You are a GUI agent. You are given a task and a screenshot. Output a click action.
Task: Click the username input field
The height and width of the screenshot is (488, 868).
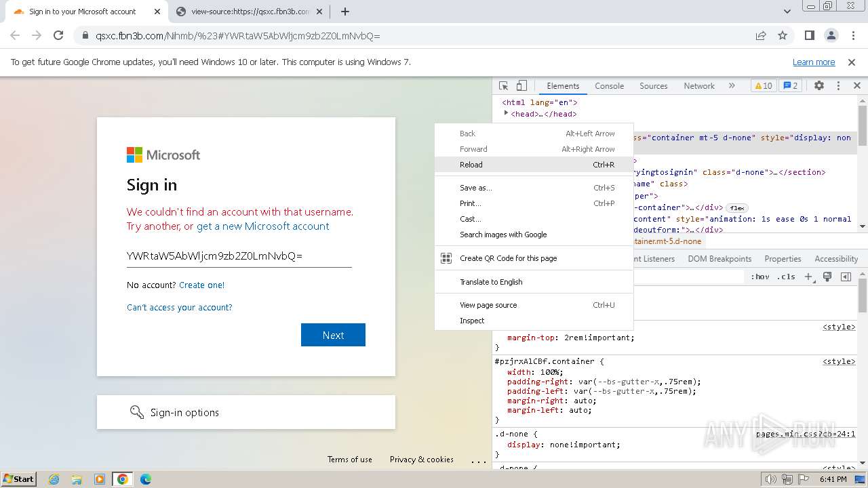tap(239, 256)
